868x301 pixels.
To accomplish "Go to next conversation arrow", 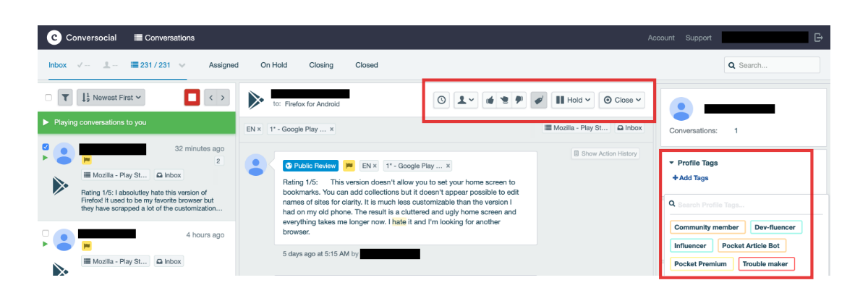I will coord(224,97).
